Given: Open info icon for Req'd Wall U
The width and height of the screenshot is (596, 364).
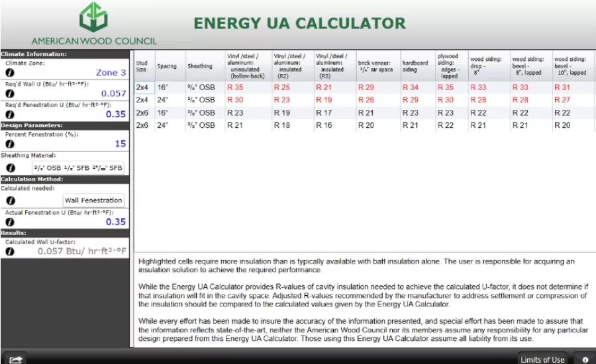Looking at the screenshot, I should (10, 93).
